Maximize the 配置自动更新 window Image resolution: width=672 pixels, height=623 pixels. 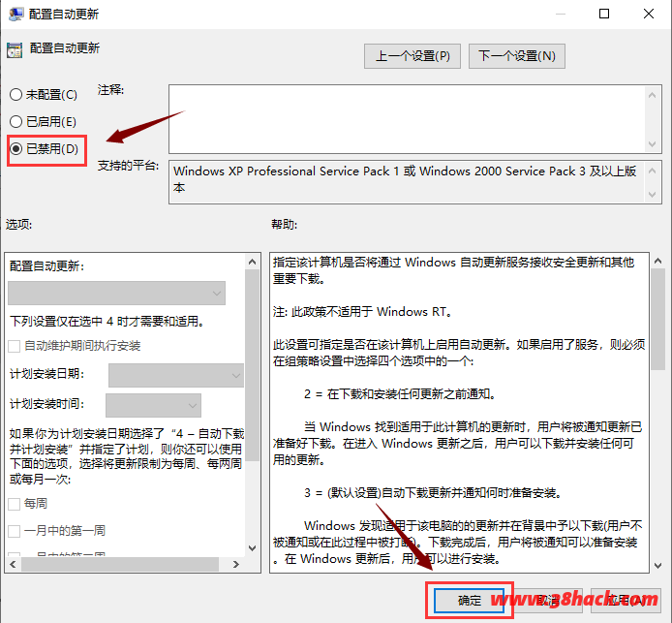pyautogui.click(x=604, y=15)
